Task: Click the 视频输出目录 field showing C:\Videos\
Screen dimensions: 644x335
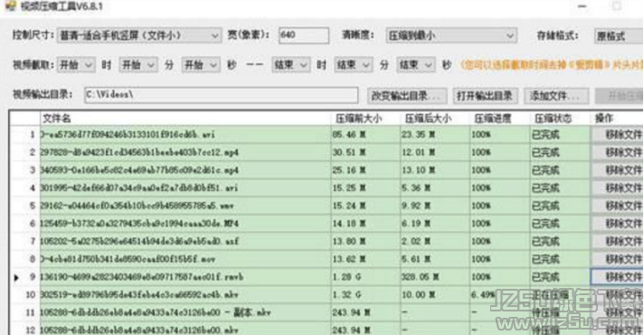Action: tap(222, 95)
